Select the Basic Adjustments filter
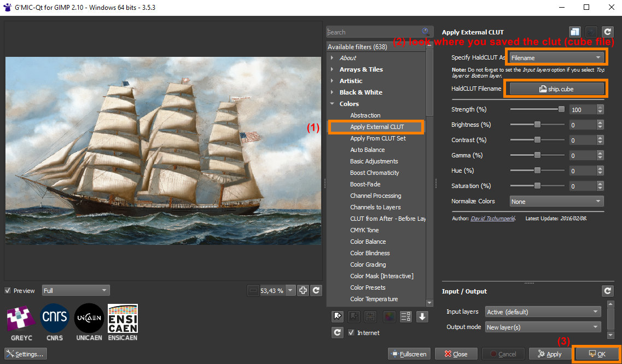Viewport: 622px width, 364px height. (374, 161)
